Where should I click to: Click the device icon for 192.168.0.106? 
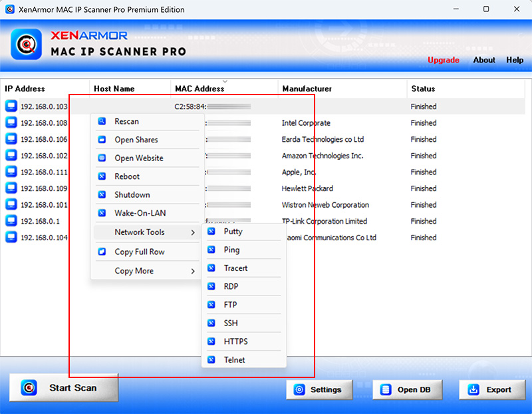[x=11, y=139]
